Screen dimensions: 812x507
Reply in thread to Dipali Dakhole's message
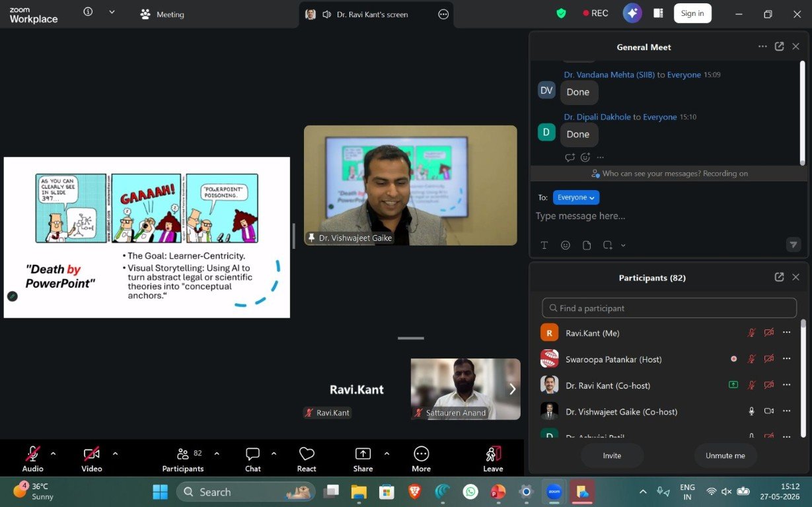[570, 157]
